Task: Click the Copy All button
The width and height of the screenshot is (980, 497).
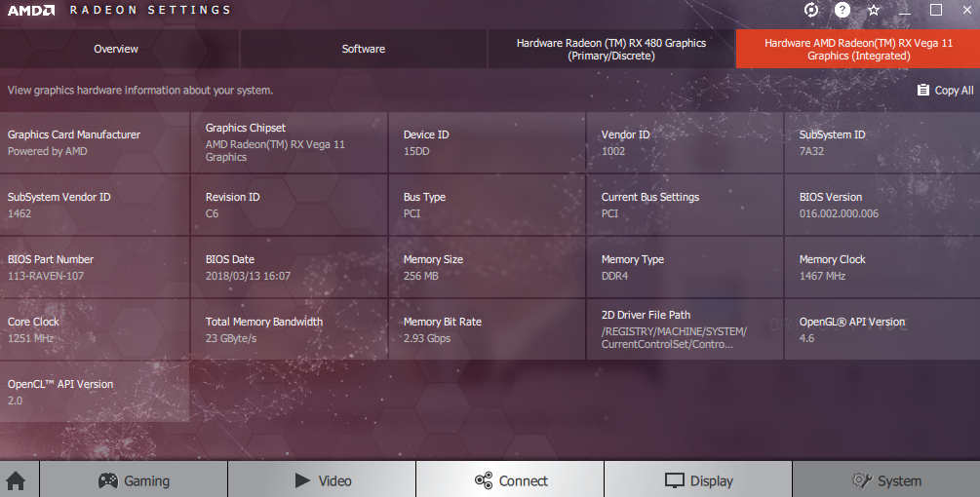Action: click(x=945, y=90)
